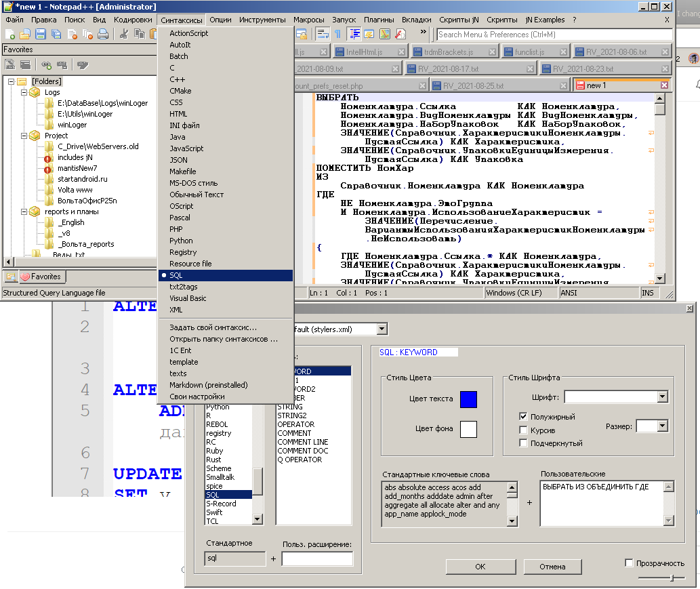The width and height of the screenshot is (700, 589).
Task: Select Ruby in the language list
Action: [x=215, y=451]
